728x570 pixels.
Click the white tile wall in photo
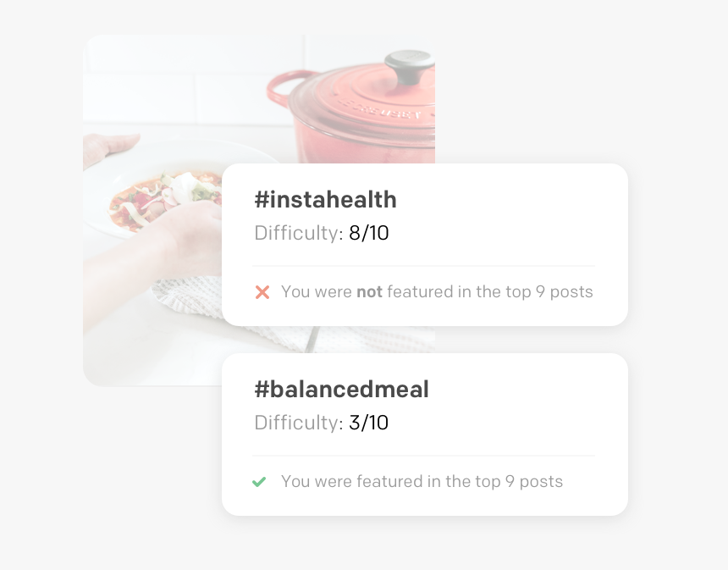[185, 79]
